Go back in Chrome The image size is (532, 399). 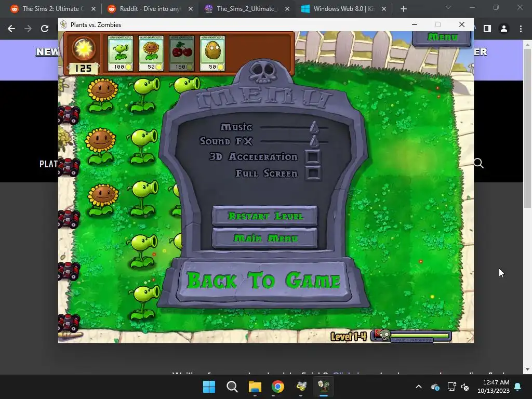coord(11,29)
